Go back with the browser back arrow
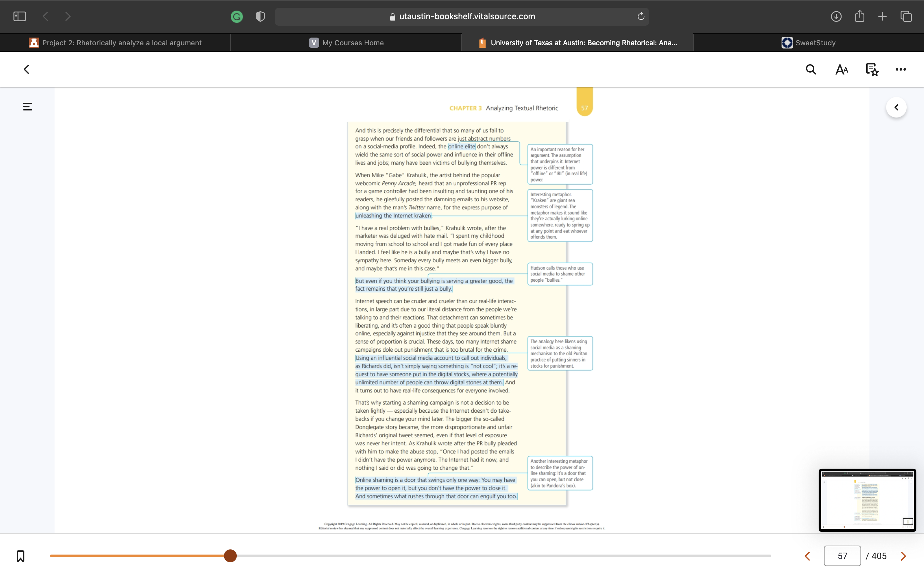The image size is (924, 578). 46,16
